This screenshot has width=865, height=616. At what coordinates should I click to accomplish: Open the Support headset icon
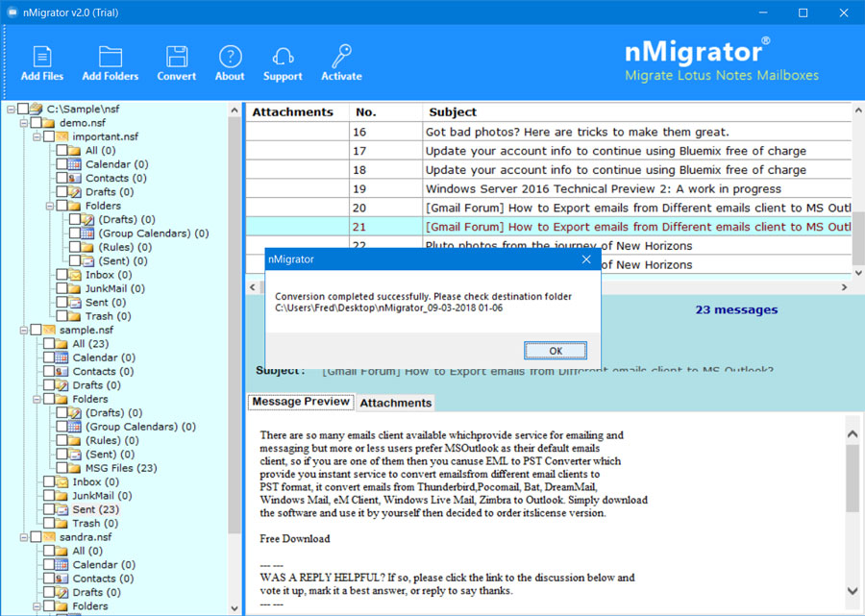point(283,57)
